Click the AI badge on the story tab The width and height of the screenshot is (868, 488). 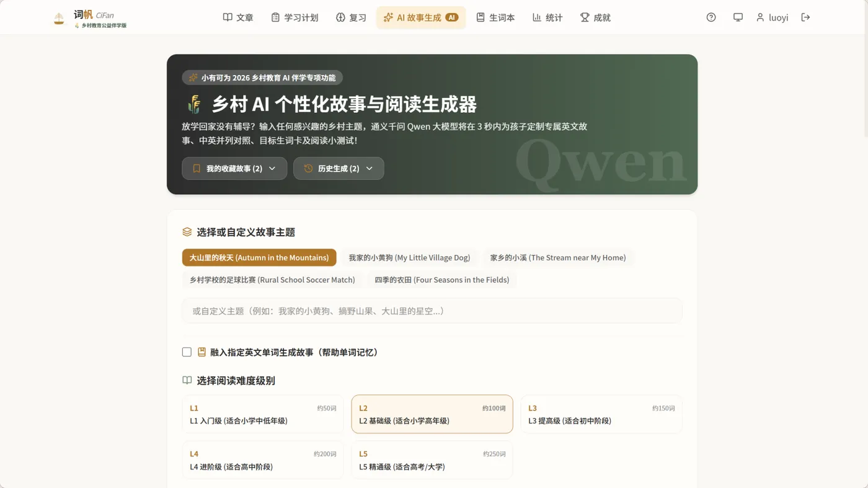point(452,17)
